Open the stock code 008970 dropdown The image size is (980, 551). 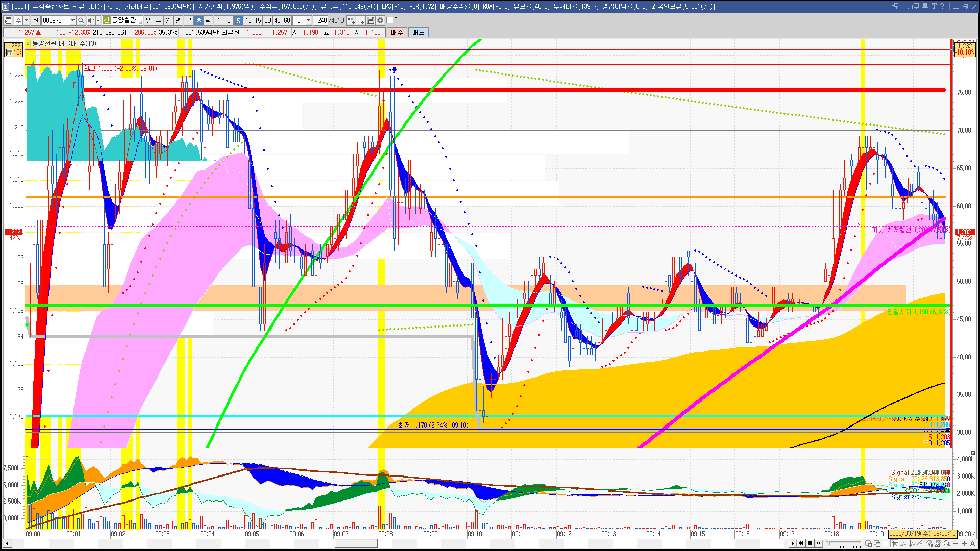72,20
